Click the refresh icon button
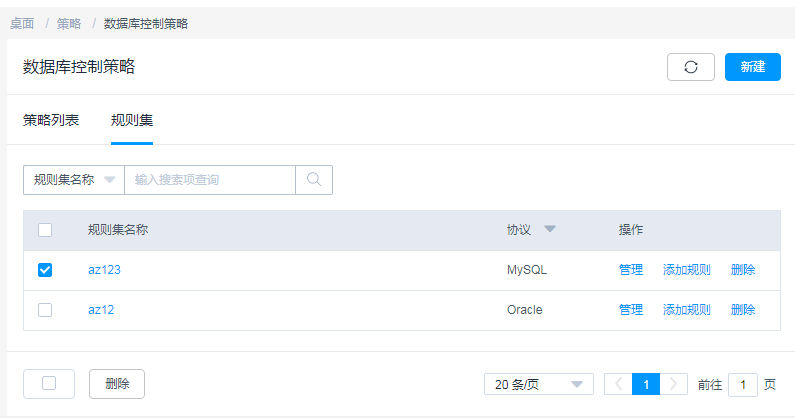Screen dimensions: 795x418 [690, 67]
